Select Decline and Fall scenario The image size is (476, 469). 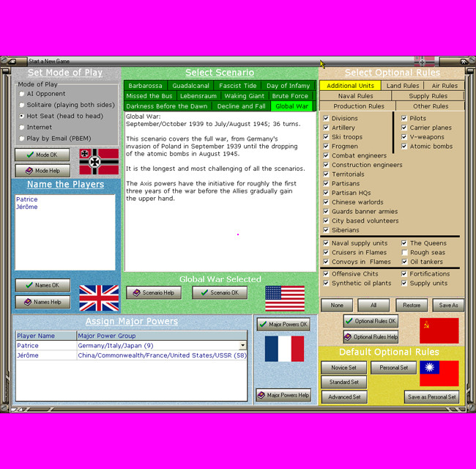242,106
